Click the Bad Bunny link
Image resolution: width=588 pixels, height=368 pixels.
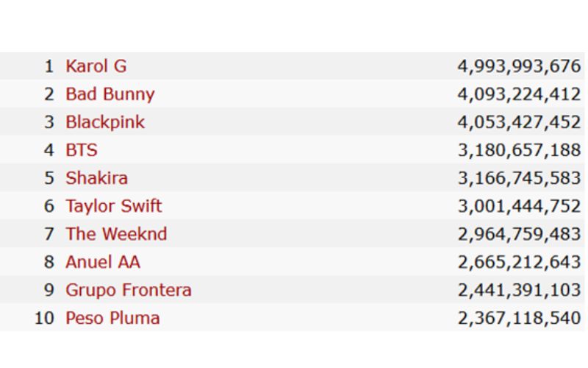click(110, 94)
